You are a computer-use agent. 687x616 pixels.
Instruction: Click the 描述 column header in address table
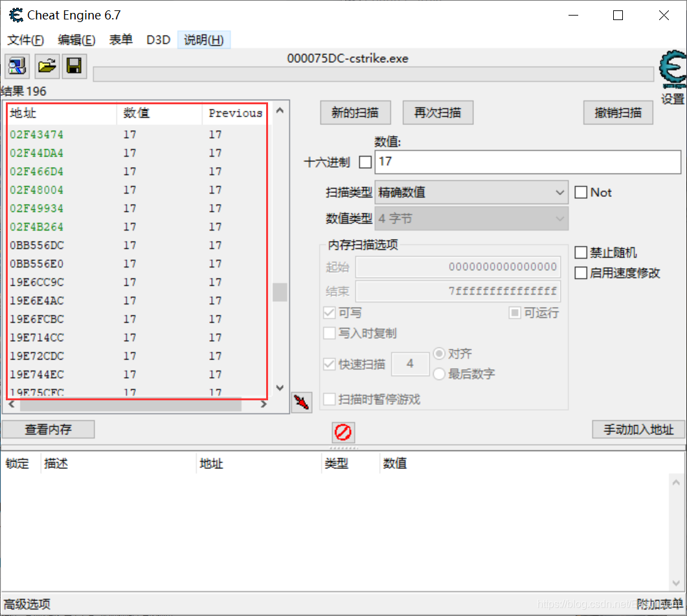pyautogui.click(x=118, y=463)
